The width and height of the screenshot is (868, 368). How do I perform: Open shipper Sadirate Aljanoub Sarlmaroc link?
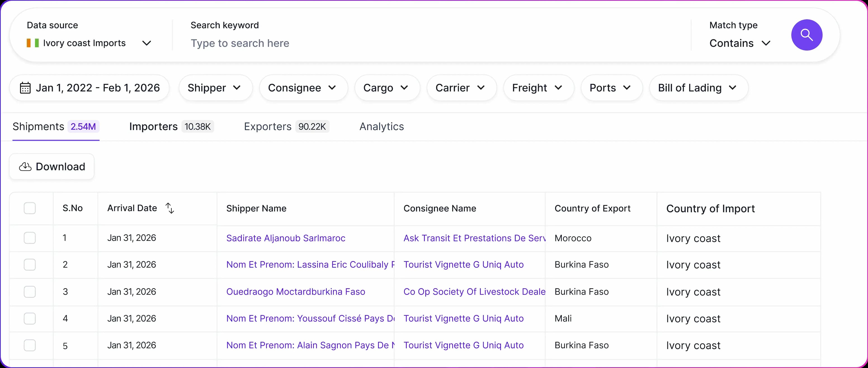tap(286, 238)
